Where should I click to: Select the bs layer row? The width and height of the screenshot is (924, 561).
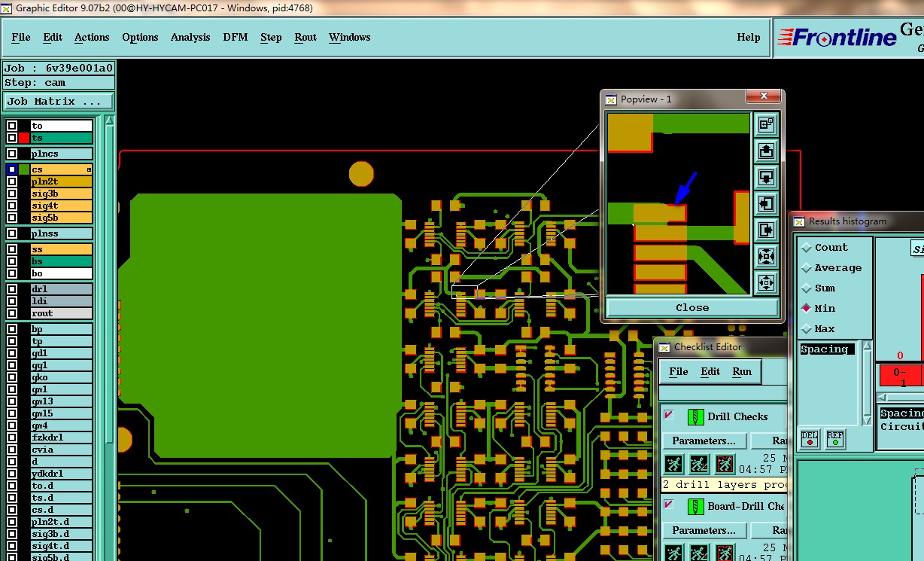[61, 261]
